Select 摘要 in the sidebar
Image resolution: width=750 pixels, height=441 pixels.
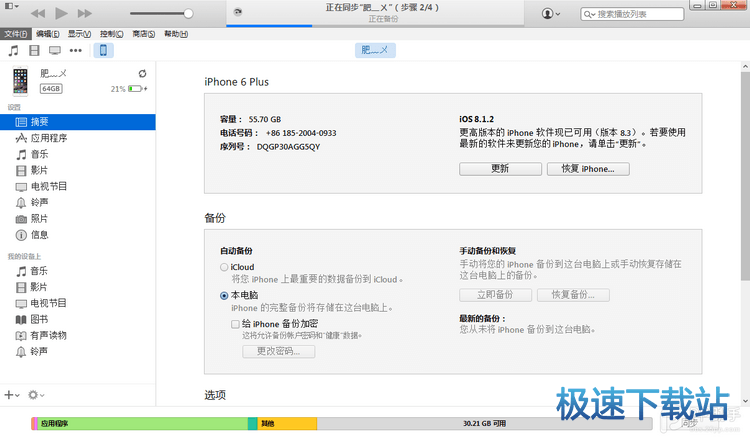tap(77, 122)
